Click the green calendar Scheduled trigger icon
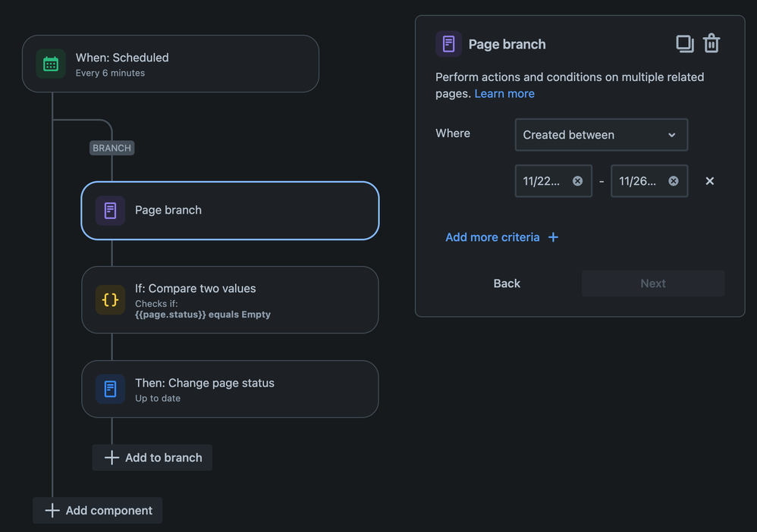 [51, 64]
